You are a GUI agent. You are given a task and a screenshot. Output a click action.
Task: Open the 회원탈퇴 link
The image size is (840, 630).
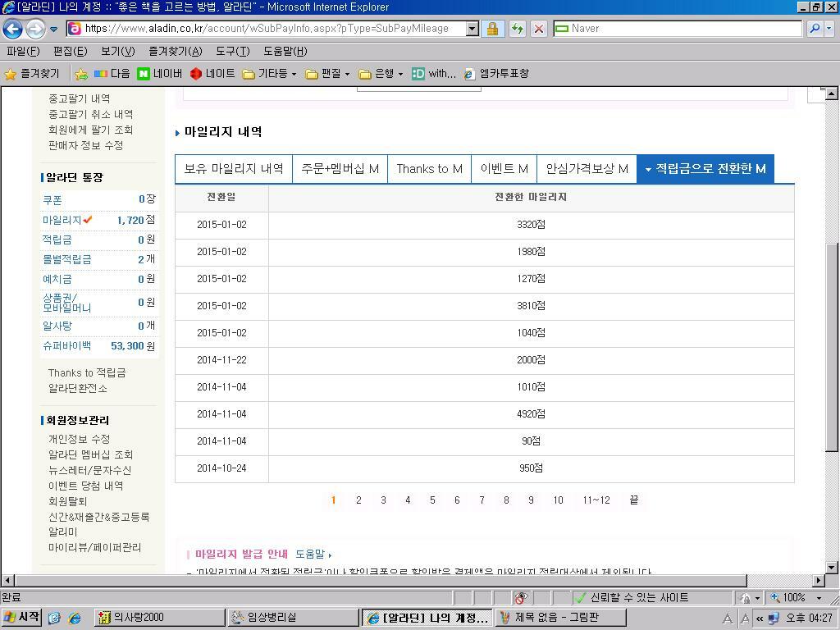pos(67,501)
